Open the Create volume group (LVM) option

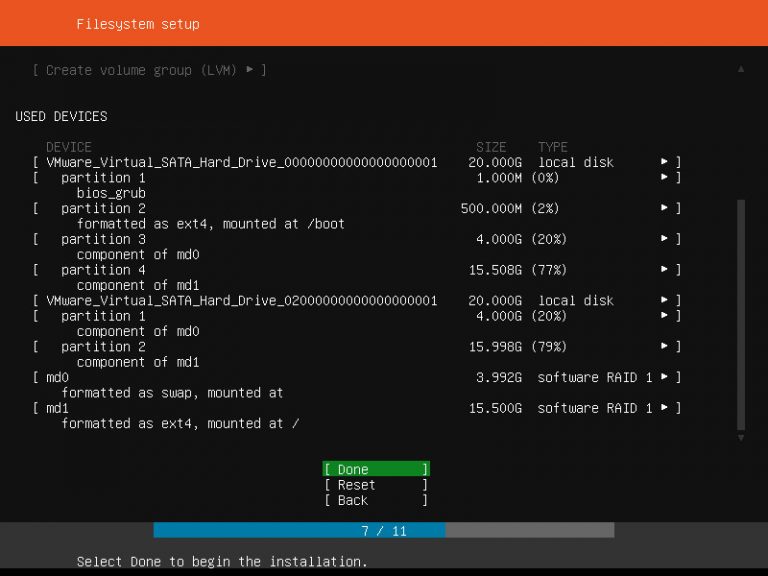(x=149, y=70)
